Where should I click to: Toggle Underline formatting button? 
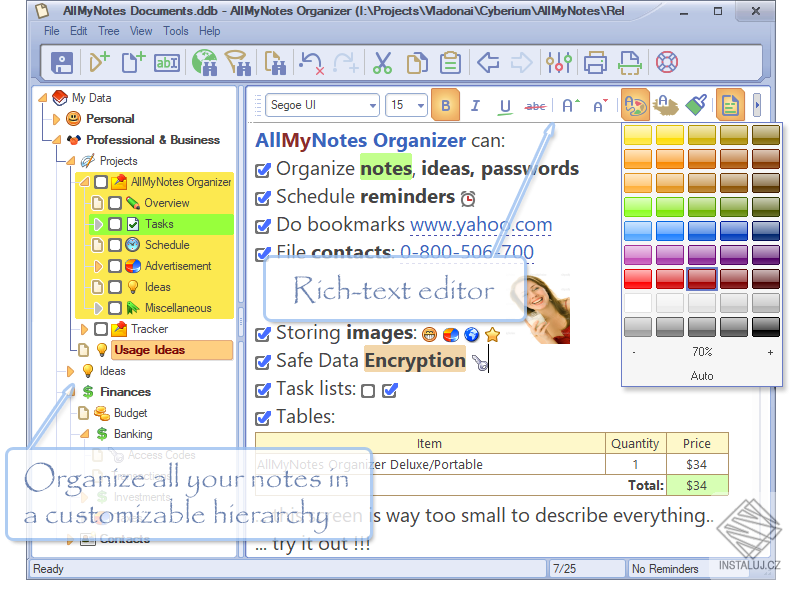(x=505, y=106)
